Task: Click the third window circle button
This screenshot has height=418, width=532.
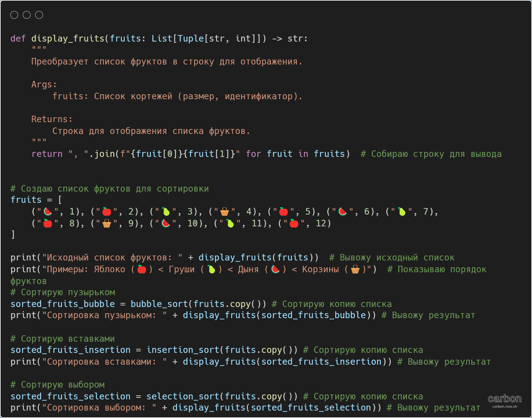Action: 39,15
